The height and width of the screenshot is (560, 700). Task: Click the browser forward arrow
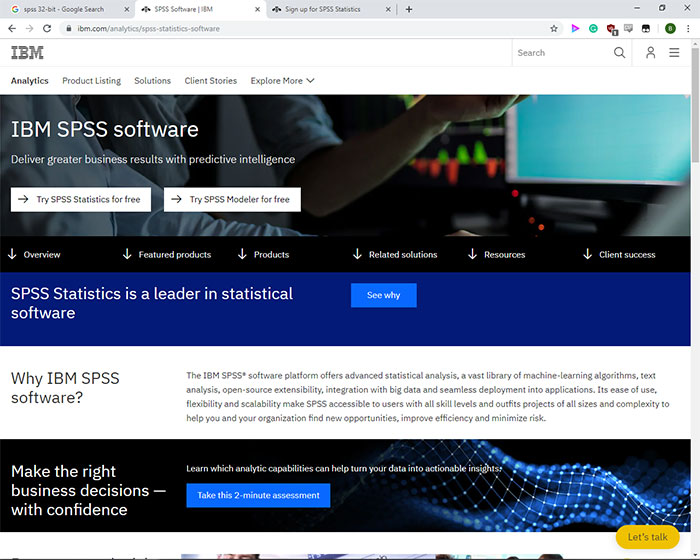click(x=29, y=29)
